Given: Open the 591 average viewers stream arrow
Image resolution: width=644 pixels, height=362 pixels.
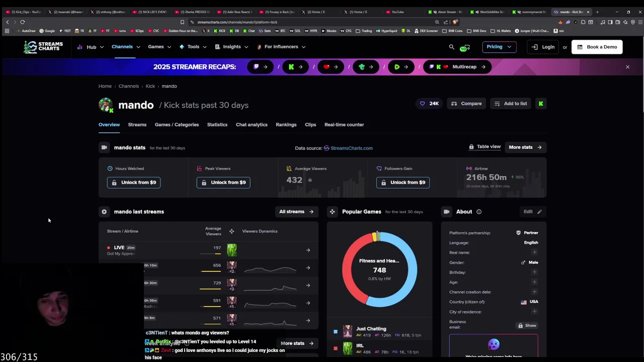Looking at the screenshot, I should [x=308, y=303].
